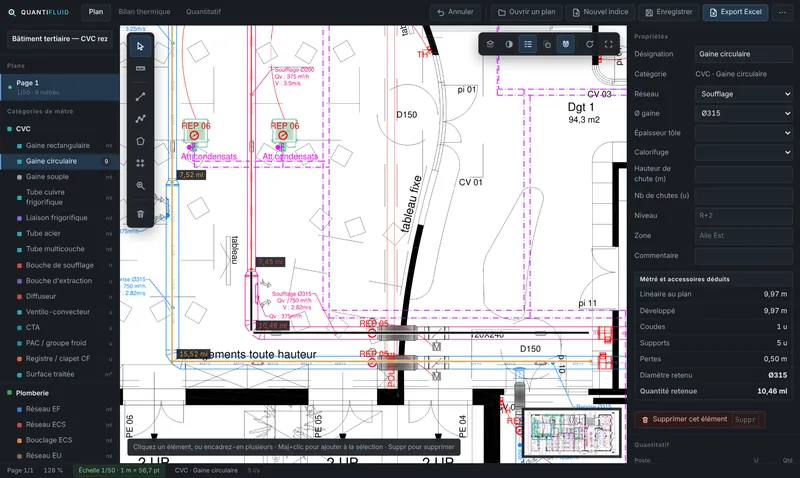Select PAC / groupe froid category

point(60,343)
